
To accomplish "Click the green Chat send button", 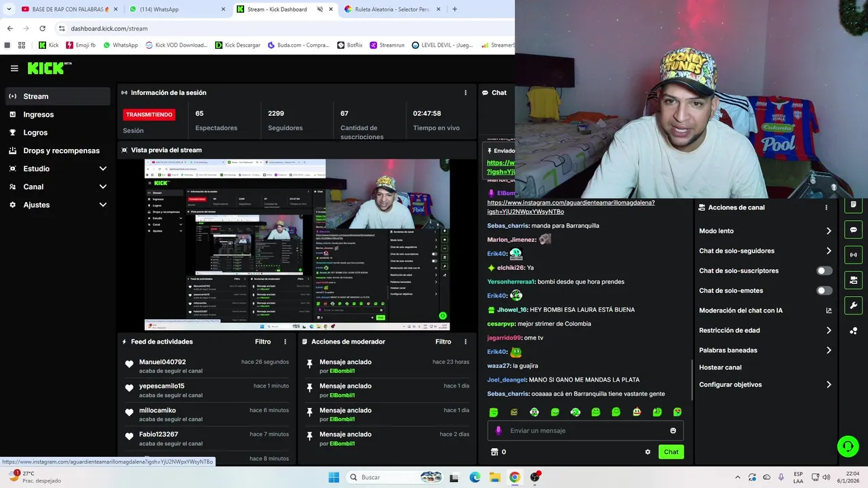I will [x=671, y=452].
